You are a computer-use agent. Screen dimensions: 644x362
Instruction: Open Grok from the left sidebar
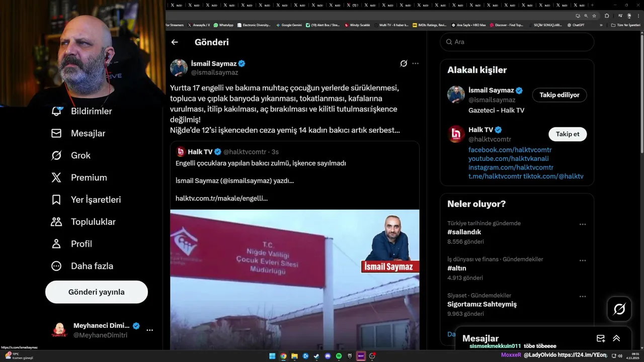pos(70,155)
